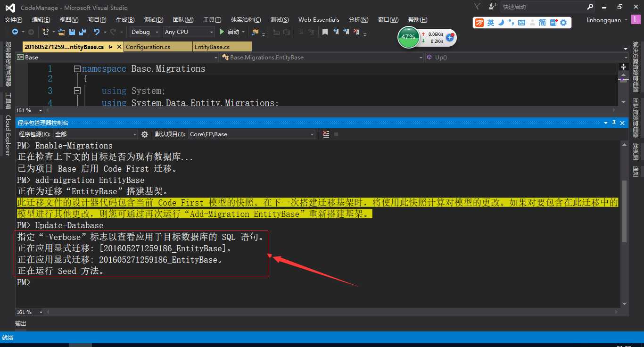The image size is (644, 347).
Task: Clear the package manager console icon
Action: coord(326,134)
